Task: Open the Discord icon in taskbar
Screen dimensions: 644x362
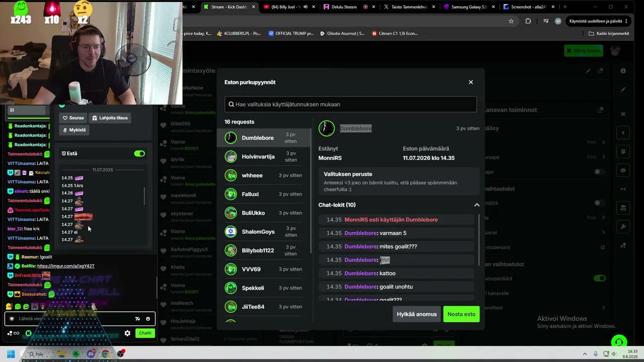Action: 91,354
